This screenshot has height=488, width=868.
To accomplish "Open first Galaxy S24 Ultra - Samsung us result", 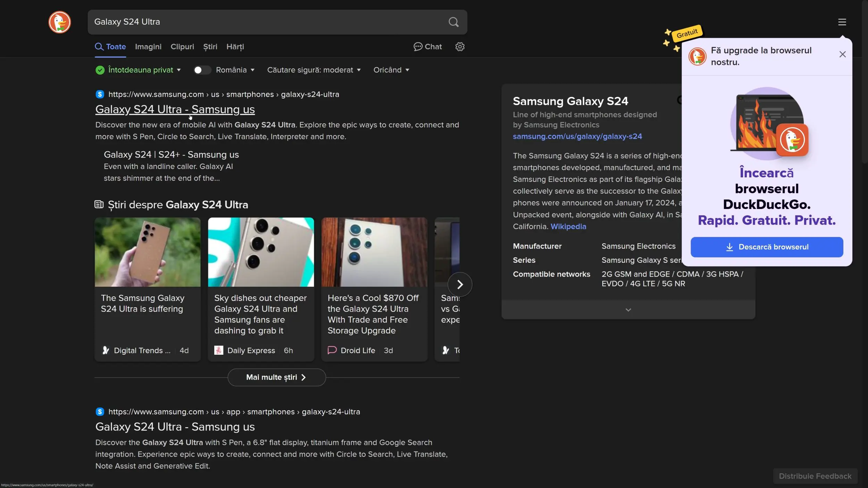I will pos(175,109).
